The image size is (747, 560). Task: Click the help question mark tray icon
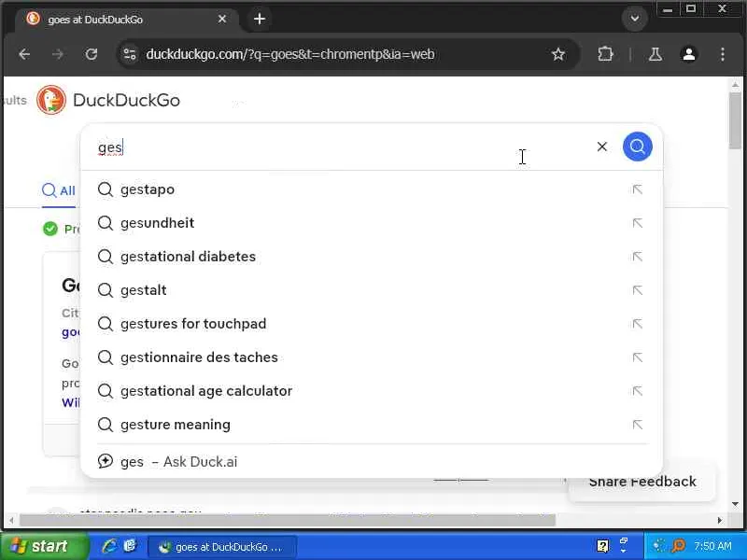click(x=602, y=546)
